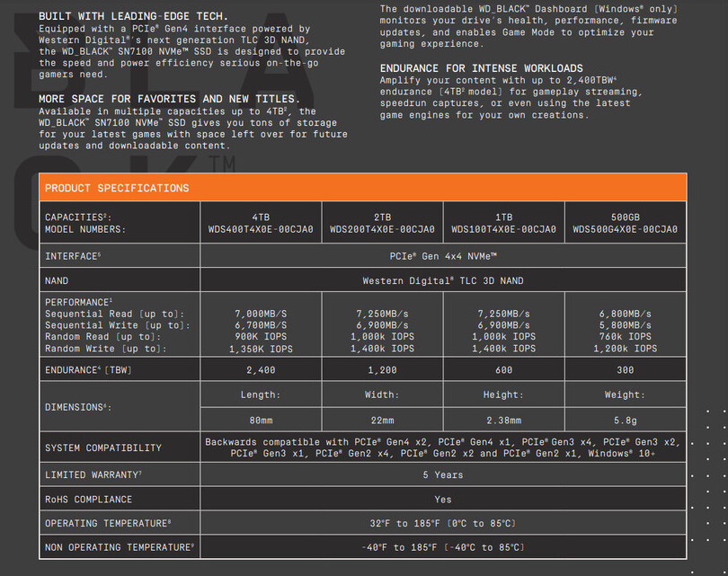Screen dimensions: 728x576
Task: Click the BUILT WITH LEADING-EDGE TECH heading
Action: coord(133,16)
